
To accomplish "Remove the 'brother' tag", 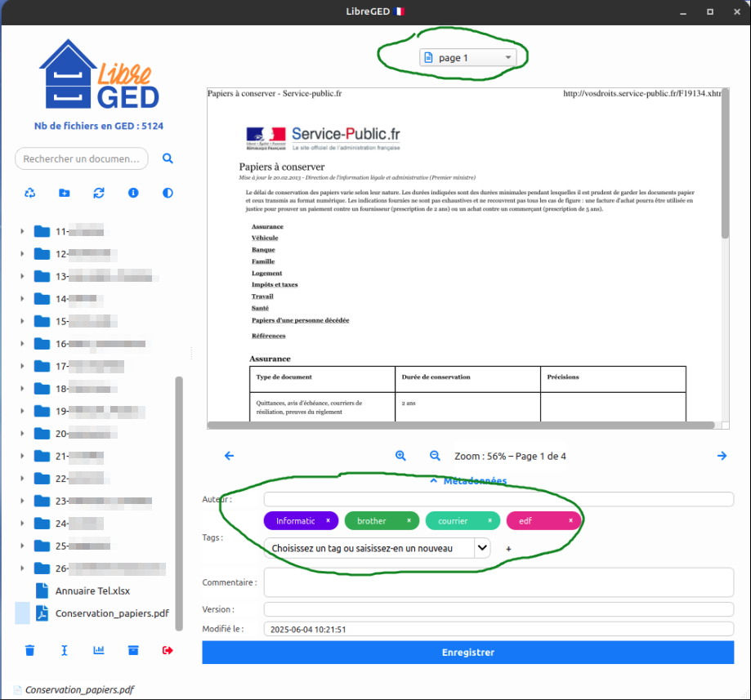I will click(x=409, y=520).
